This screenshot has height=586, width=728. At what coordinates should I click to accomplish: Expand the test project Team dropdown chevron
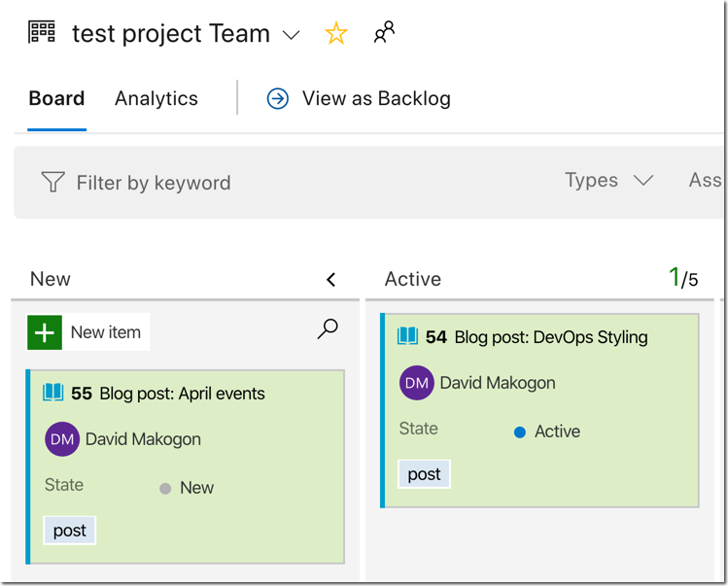pyautogui.click(x=292, y=35)
